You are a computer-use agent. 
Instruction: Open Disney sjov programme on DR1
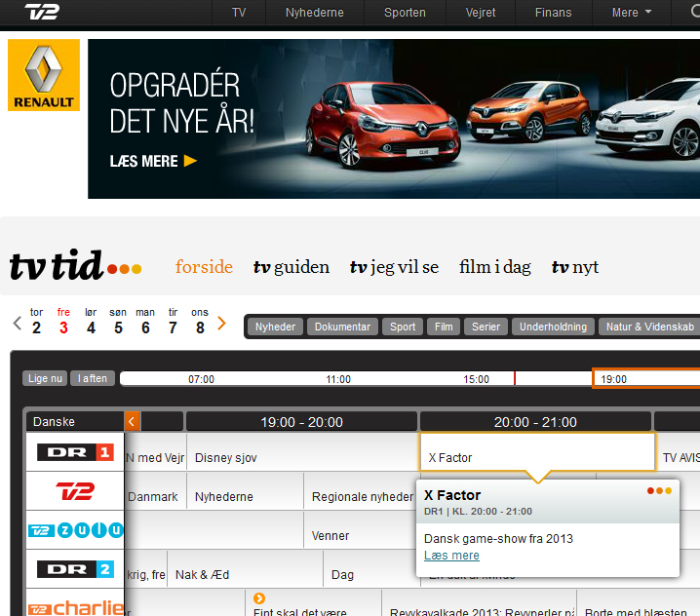(303, 452)
